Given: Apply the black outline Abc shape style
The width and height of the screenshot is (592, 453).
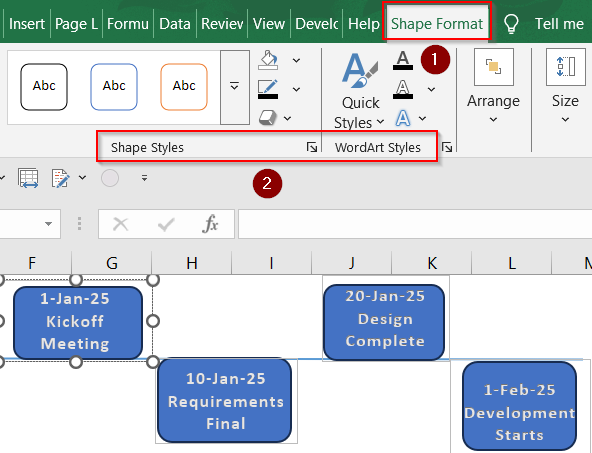Looking at the screenshot, I should (44, 87).
